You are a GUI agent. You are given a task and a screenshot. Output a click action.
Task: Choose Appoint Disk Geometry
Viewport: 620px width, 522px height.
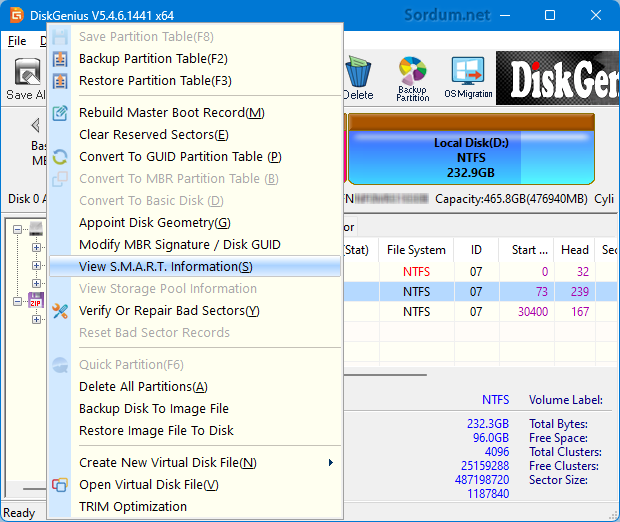pos(195,223)
